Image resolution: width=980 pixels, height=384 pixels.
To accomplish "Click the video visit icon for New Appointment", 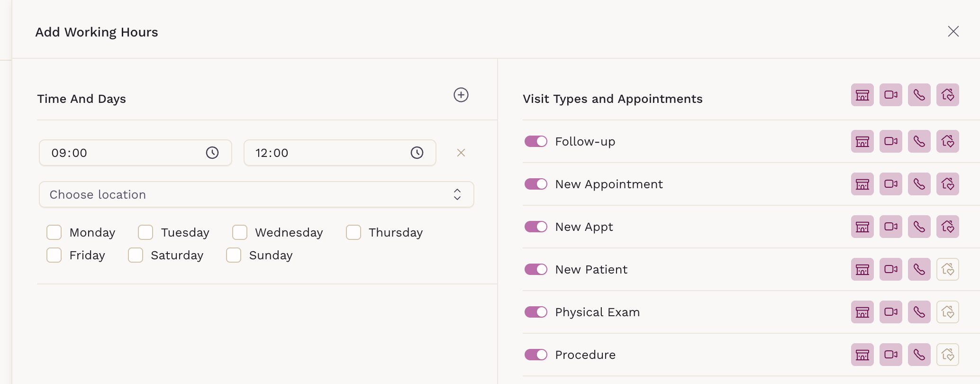I will click(x=890, y=184).
